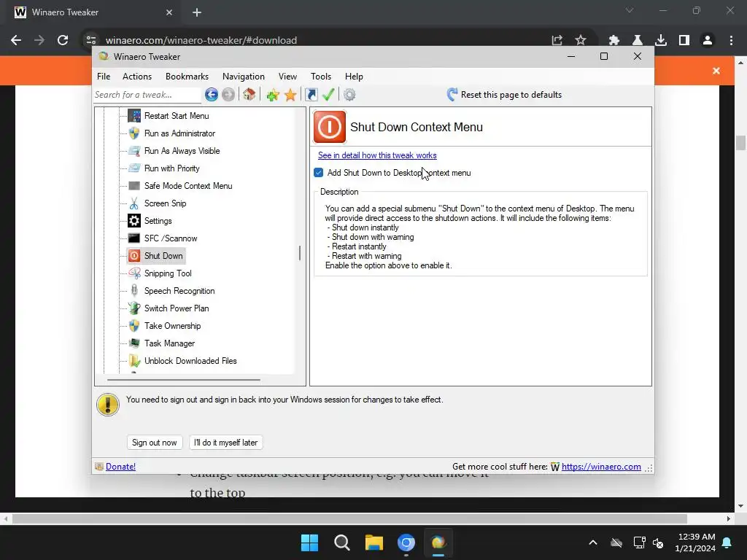The width and height of the screenshot is (747, 560).
Task: Open the Navigation menu
Action: [x=244, y=77]
